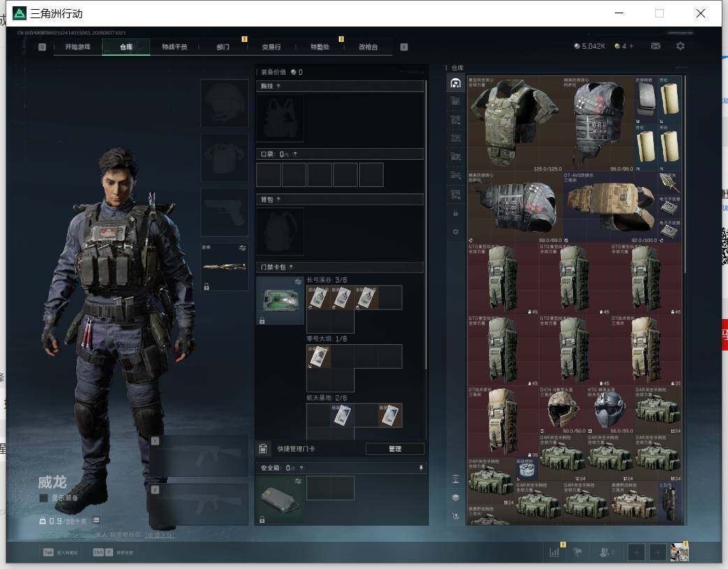Viewport: 728px width, 569px height.
Task: Click the mail envelope icon
Action: [x=655, y=46]
